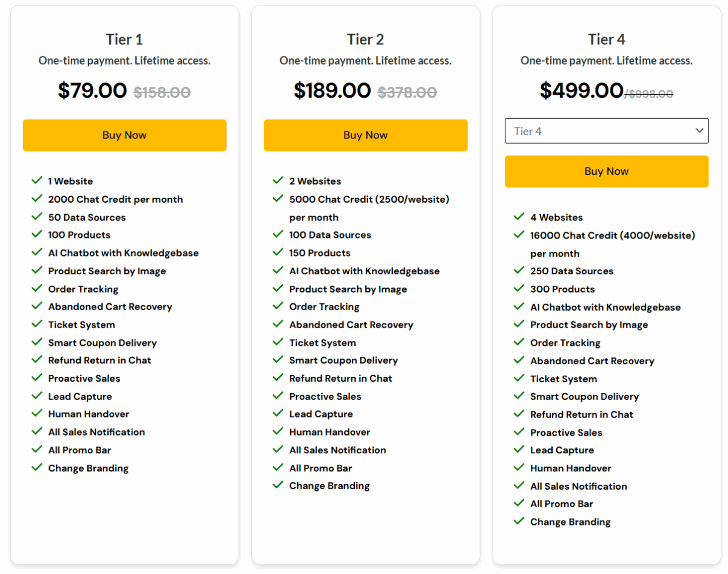Image resolution: width=728 pixels, height=574 pixels.
Task: Click Tier 4 '250 Data Sources' checkmark
Action: (519, 271)
